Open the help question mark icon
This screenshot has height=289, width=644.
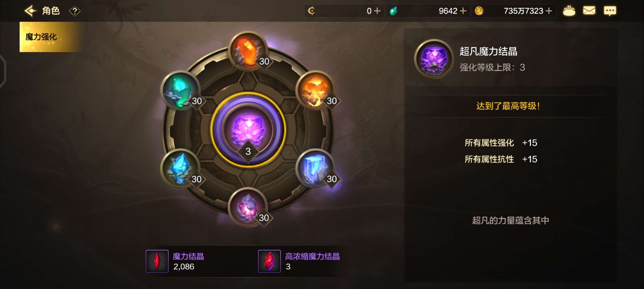[x=75, y=11]
